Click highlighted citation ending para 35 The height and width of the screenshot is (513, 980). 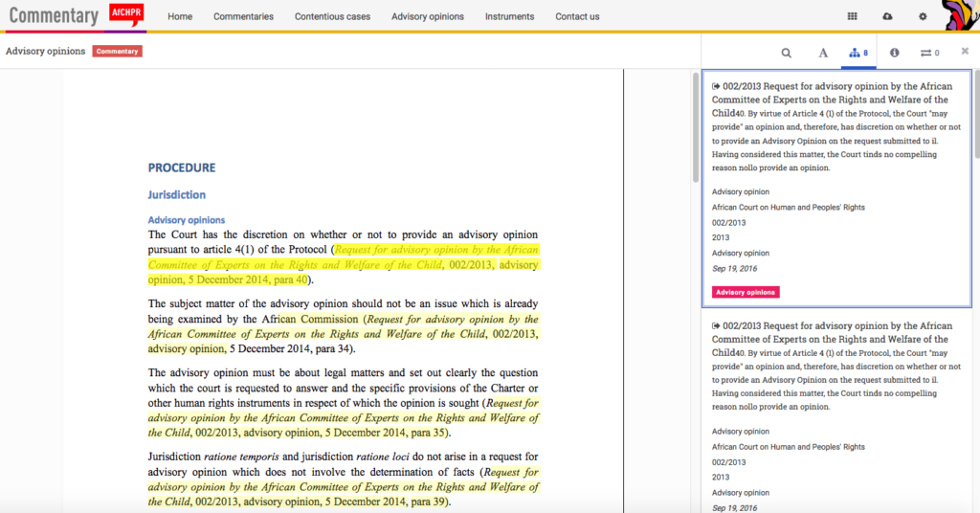tap(344, 418)
